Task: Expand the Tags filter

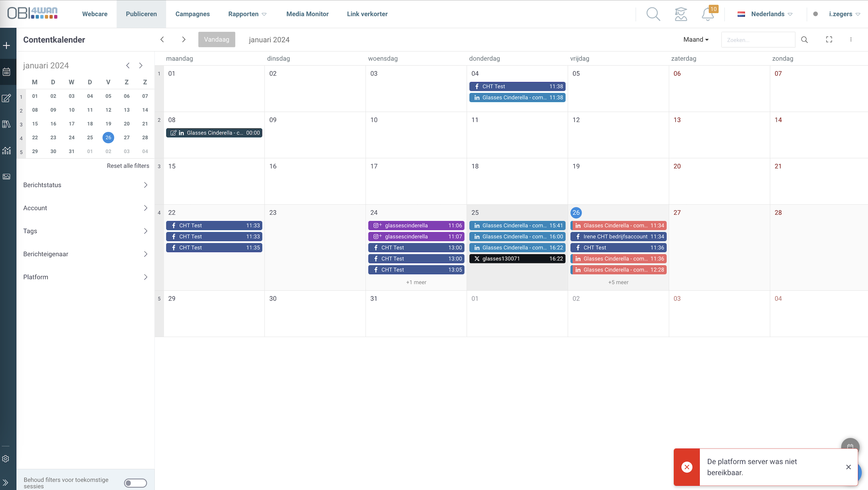Action: point(86,231)
